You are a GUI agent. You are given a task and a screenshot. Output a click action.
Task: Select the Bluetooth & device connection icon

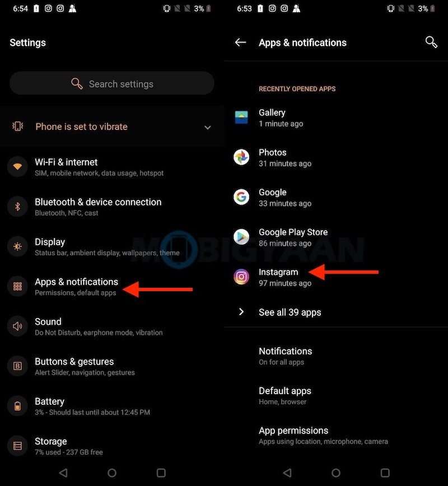[x=17, y=207]
